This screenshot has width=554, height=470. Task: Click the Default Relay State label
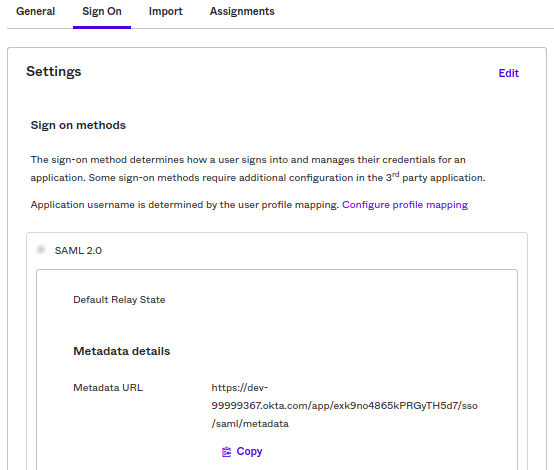click(119, 300)
